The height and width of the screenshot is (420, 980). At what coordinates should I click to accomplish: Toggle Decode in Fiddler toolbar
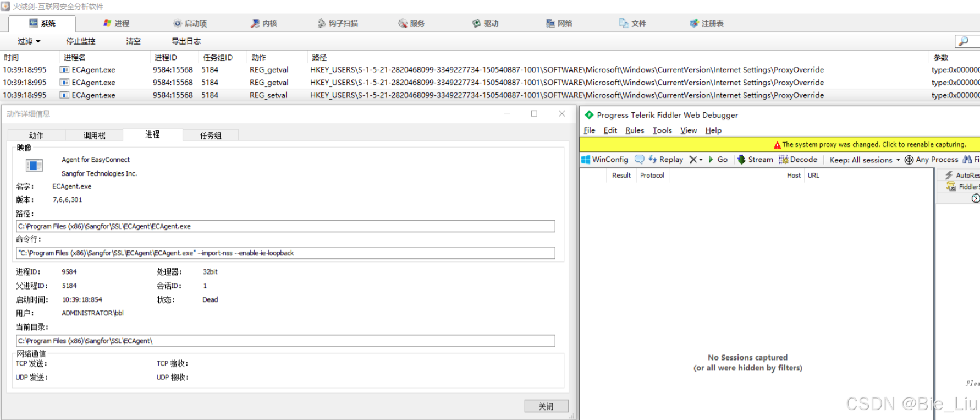(x=798, y=160)
